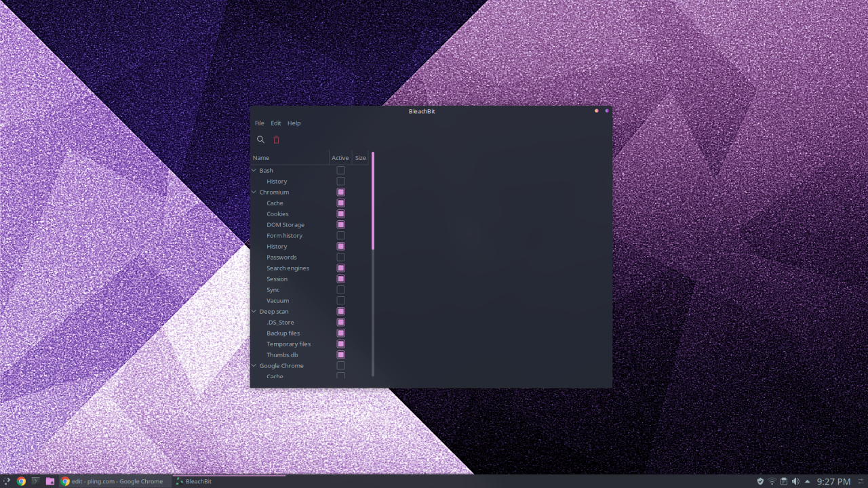
Task: Open the Edit menu
Action: coord(276,123)
